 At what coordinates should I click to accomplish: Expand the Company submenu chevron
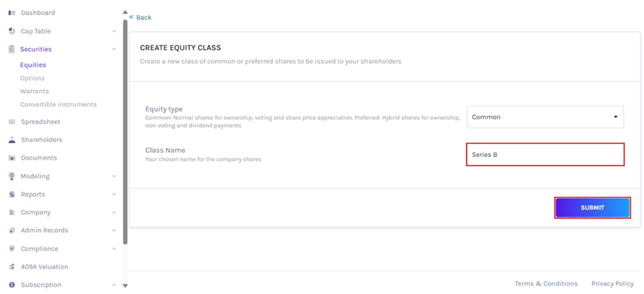click(114, 212)
